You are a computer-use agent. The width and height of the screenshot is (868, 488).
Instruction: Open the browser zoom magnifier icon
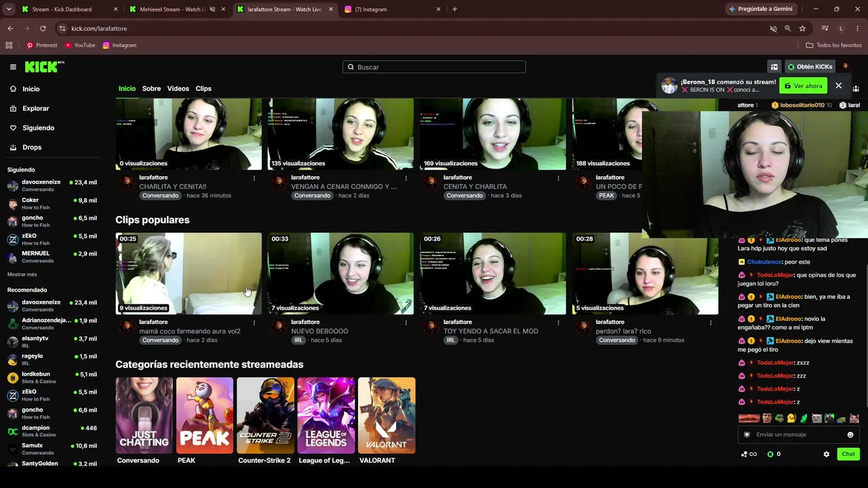787,28
